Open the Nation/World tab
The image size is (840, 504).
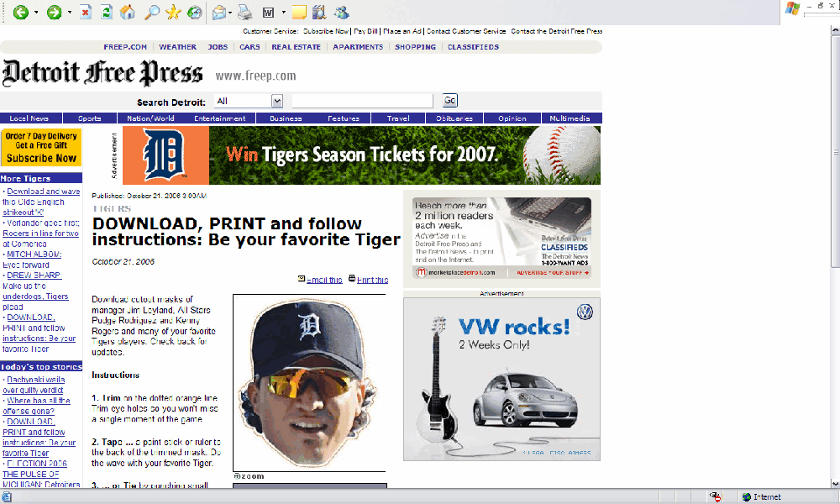pos(150,118)
